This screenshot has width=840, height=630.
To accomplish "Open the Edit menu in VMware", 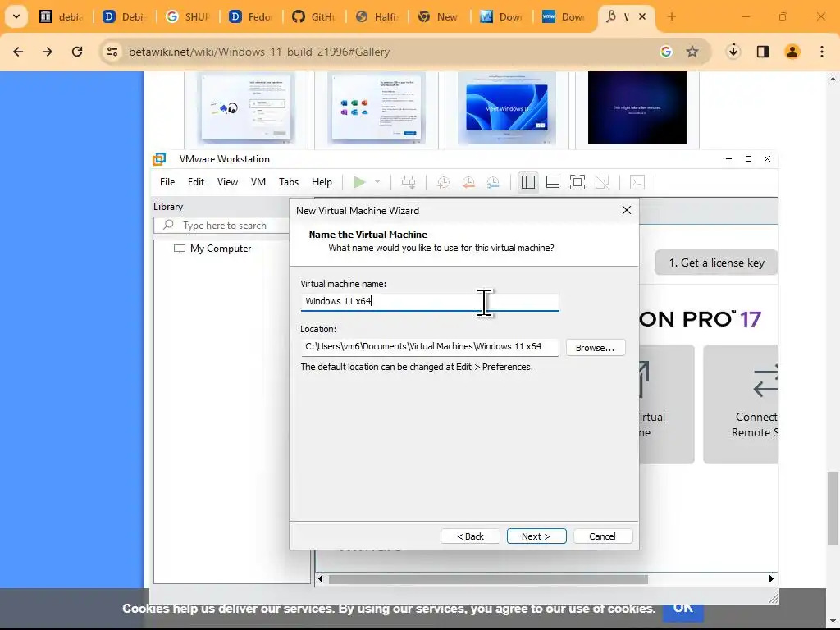I will (x=195, y=182).
